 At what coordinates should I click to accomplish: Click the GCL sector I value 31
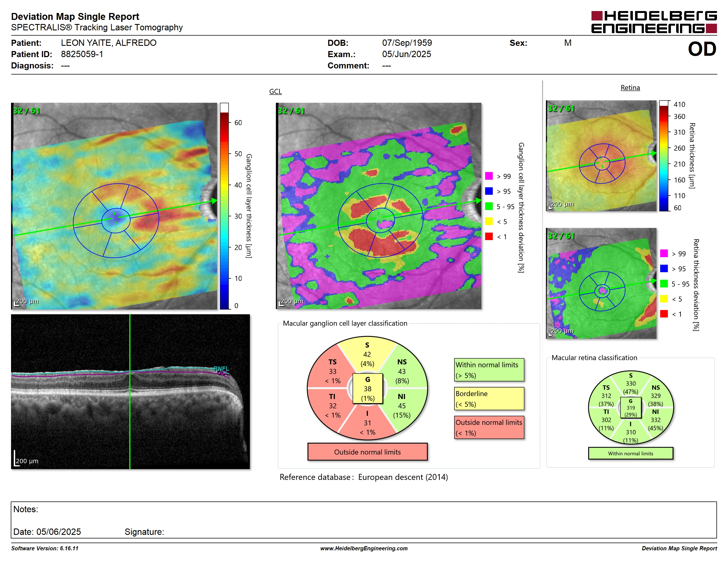coord(367,423)
